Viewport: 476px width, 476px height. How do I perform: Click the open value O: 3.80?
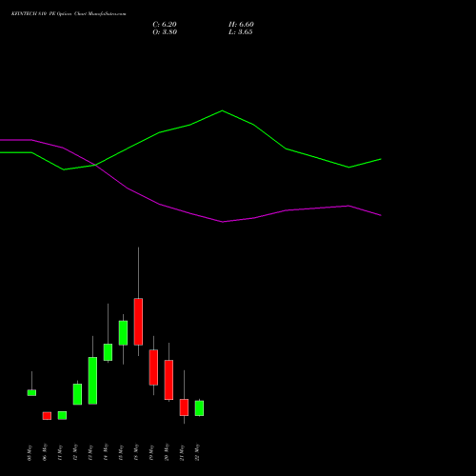[165, 32]
